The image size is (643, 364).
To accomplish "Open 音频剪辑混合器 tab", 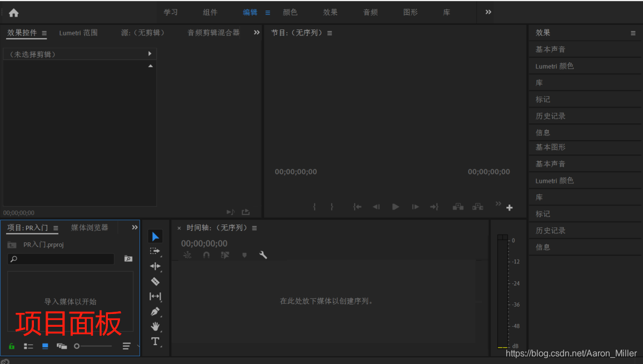I will [213, 33].
